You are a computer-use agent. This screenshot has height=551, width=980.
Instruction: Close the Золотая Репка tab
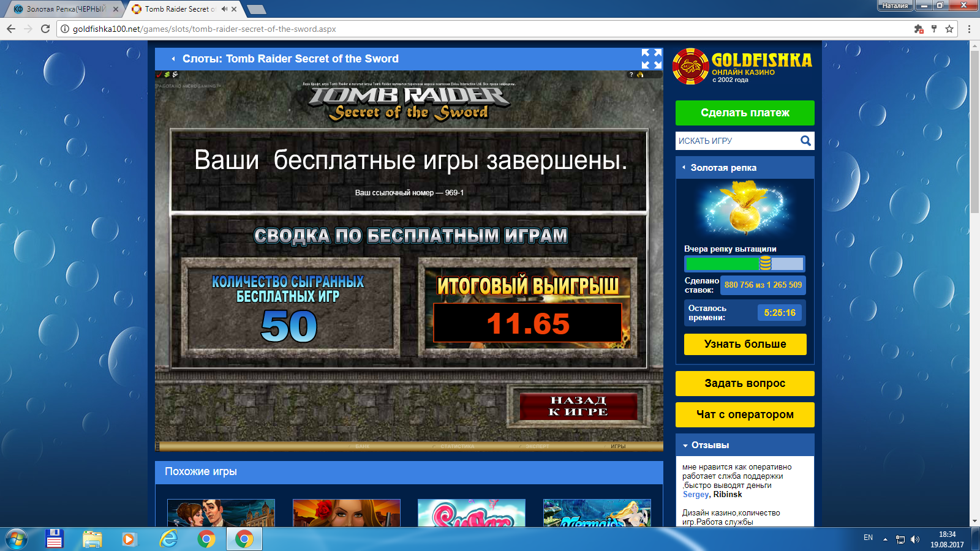click(116, 9)
